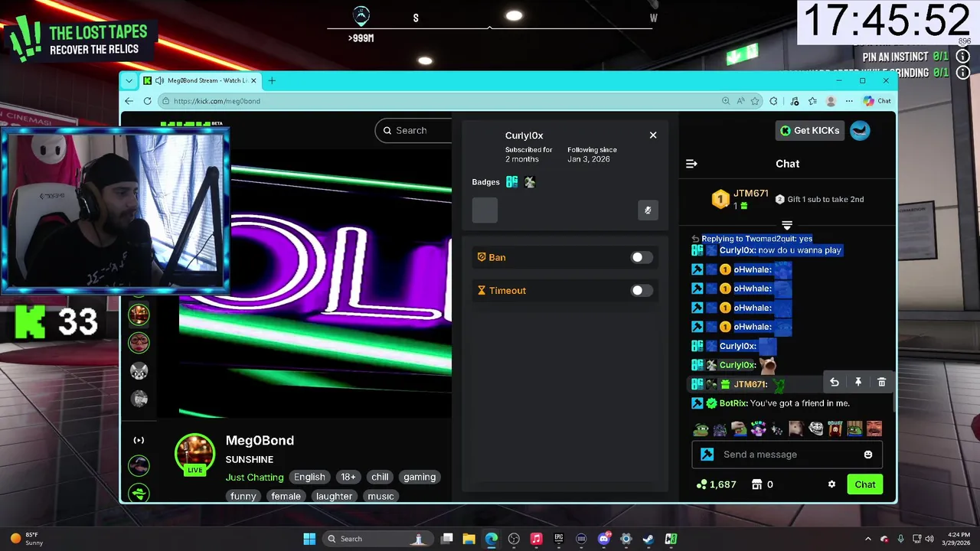Click the gray square in user card

pos(485,210)
